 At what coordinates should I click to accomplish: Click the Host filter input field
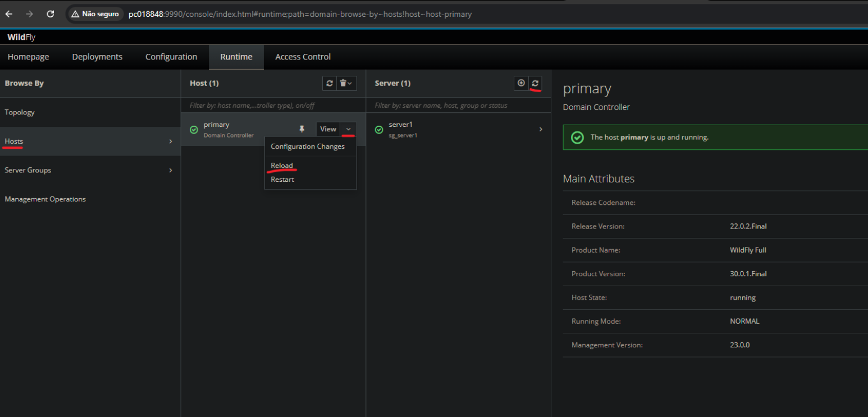[273, 106]
